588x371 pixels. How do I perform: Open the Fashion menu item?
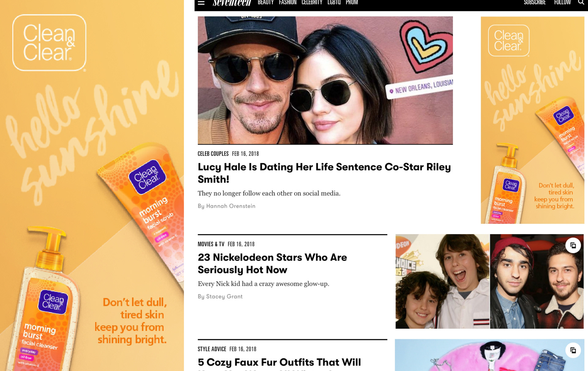pyautogui.click(x=288, y=2)
